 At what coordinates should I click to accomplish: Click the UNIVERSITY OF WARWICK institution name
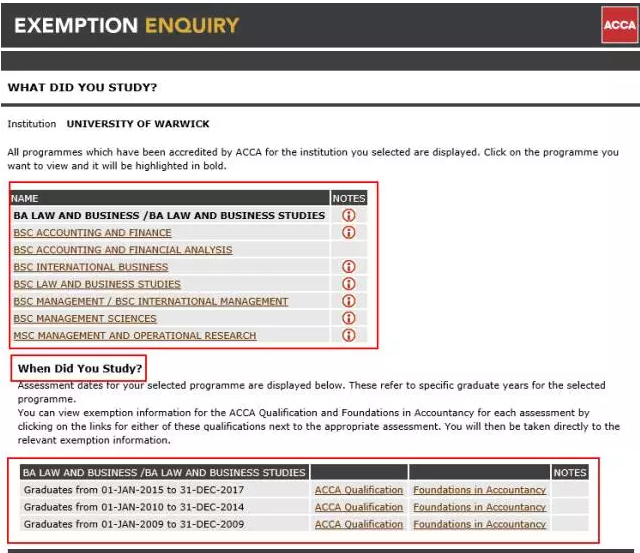coord(138,124)
